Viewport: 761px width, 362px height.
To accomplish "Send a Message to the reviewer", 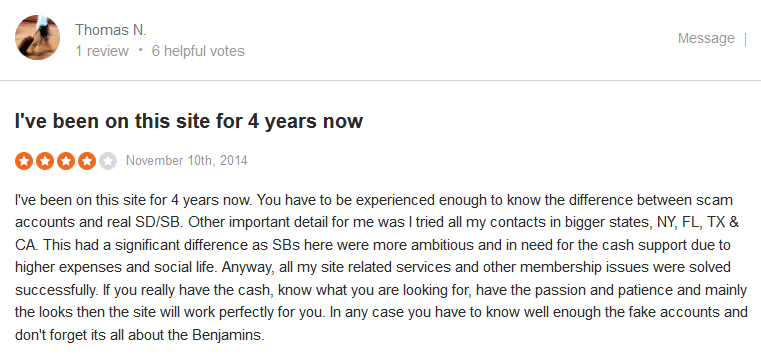I will click(706, 38).
